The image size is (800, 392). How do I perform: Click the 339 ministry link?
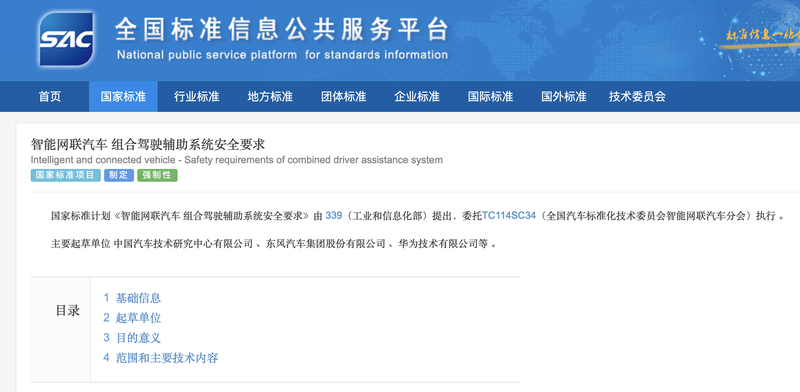(x=334, y=215)
